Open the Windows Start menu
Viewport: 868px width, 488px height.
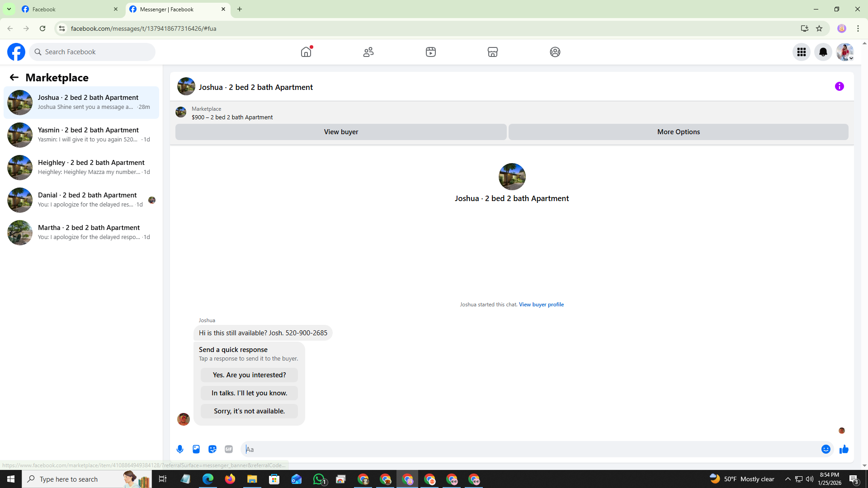tap(11, 479)
